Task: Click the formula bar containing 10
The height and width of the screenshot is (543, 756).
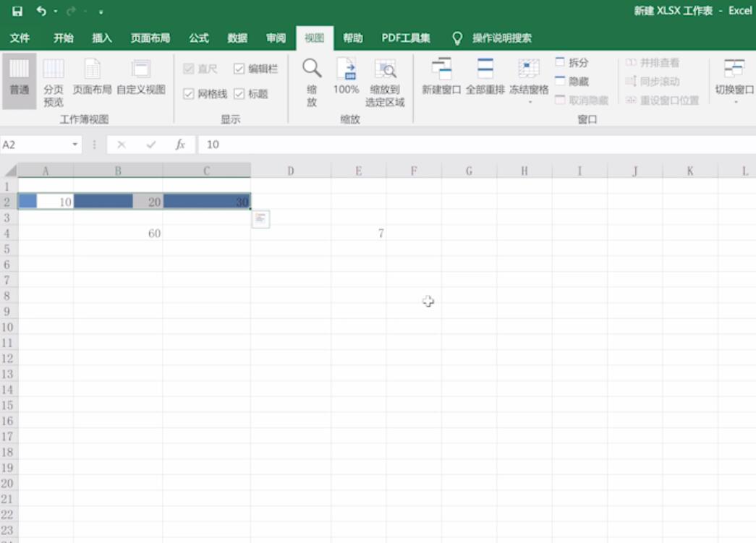Action: point(477,145)
